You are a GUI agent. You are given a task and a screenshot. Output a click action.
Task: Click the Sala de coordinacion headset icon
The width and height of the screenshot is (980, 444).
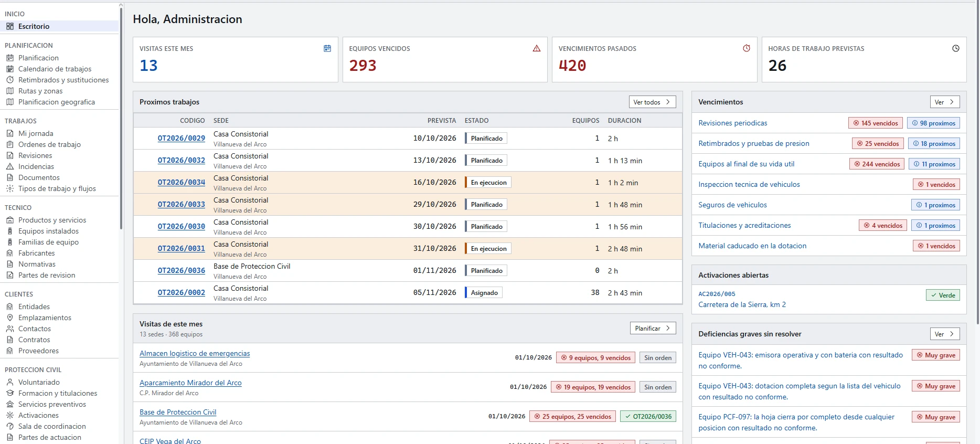pyautogui.click(x=10, y=426)
